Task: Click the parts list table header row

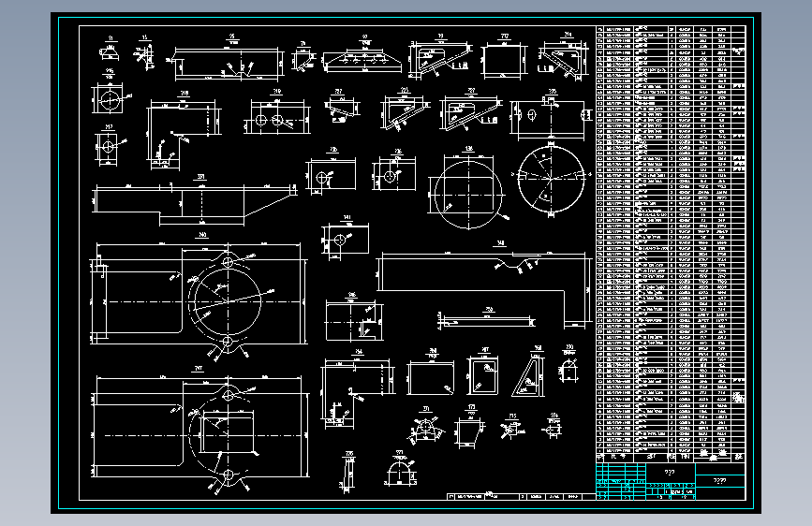Action: pyautogui.click(x=671, y=457)
